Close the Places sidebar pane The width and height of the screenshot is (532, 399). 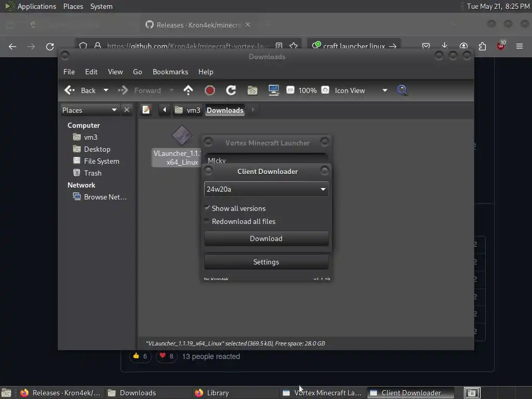pyautogui.click(x=127, y=110)
